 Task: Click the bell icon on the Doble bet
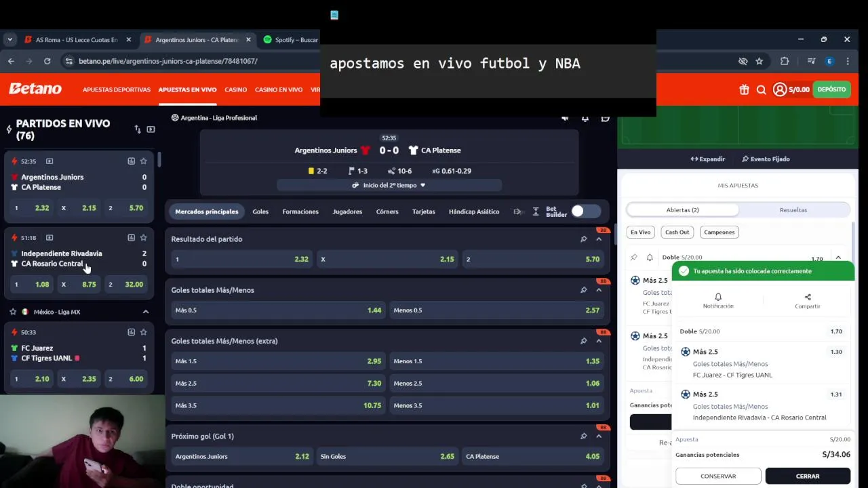pyautogui.click(x=650, y=258)
